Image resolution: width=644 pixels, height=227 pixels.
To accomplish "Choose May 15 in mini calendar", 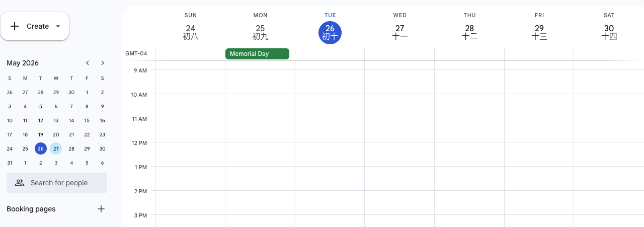I will tap(87, 120).
